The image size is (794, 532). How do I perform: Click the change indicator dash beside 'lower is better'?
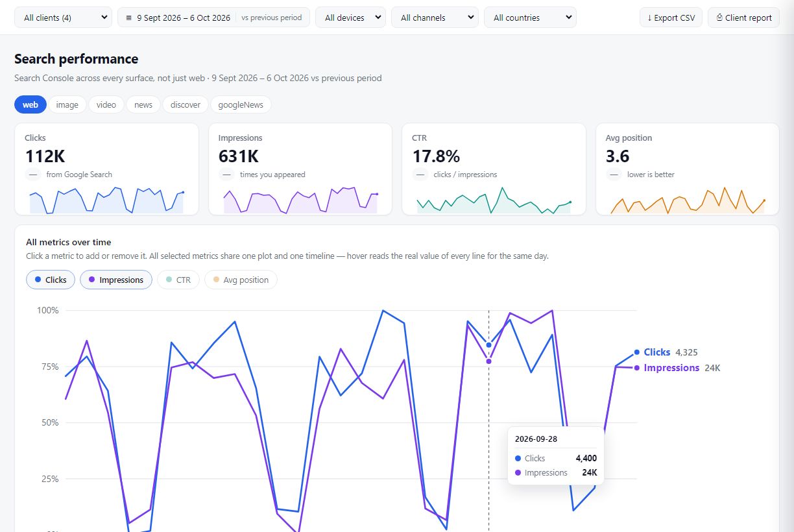click(614, 175)
